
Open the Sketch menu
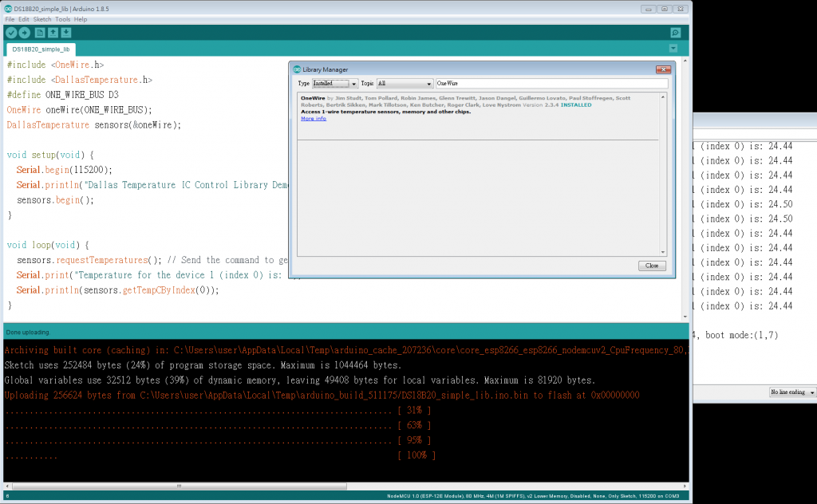pos(42,19)
